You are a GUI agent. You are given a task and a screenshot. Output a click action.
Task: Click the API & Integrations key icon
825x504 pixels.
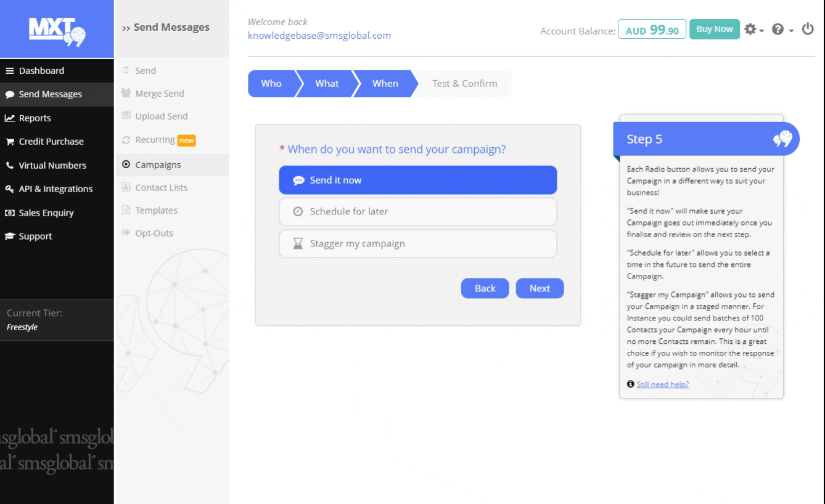[x=10, y=189]
